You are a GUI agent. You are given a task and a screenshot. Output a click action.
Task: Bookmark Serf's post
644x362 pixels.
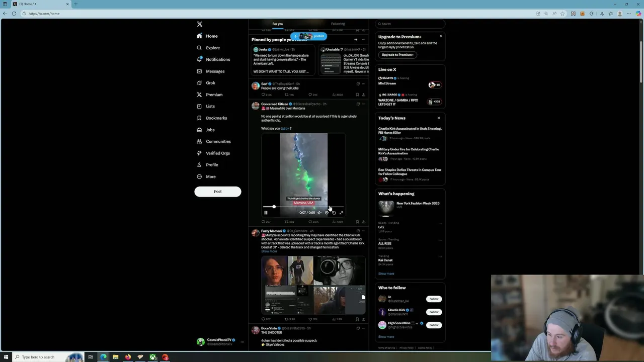(x=357, y=95)
